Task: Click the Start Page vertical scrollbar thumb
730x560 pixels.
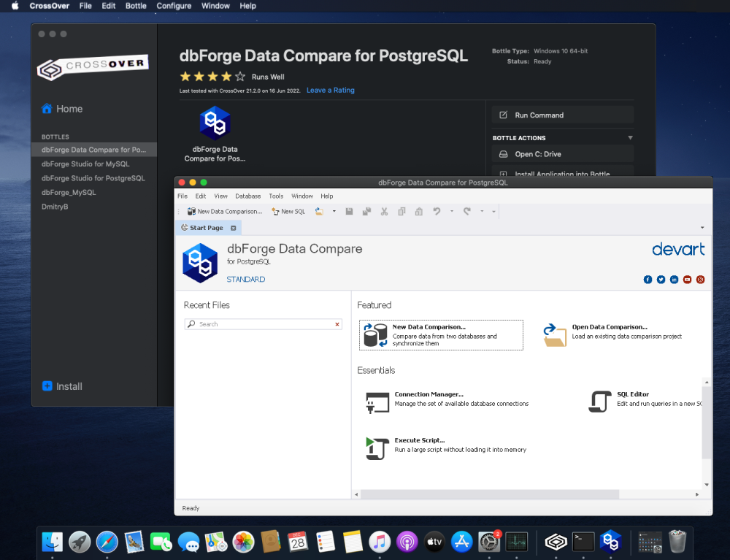Action: [x=706, y=422]
